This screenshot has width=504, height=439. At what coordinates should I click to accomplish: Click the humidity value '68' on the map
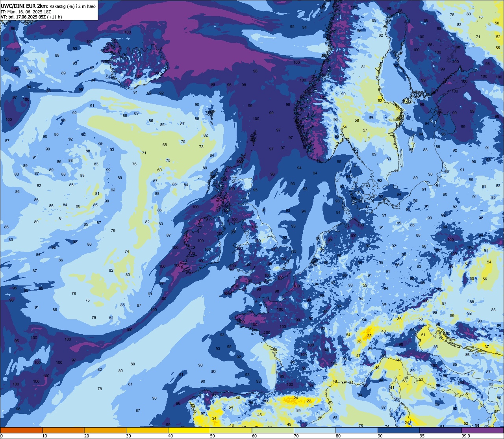point(165,145)
